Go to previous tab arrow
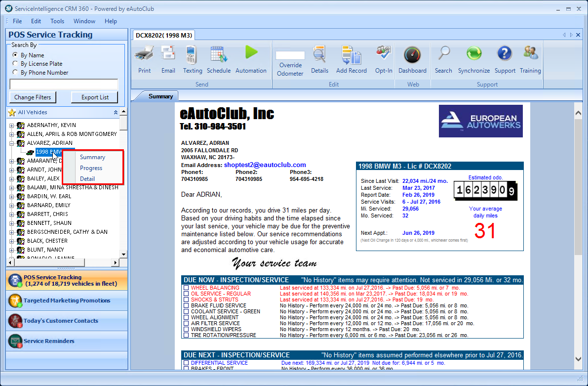The width and height of the screenshot is (588, 386). pyautogui.click(x=564, y=35)
